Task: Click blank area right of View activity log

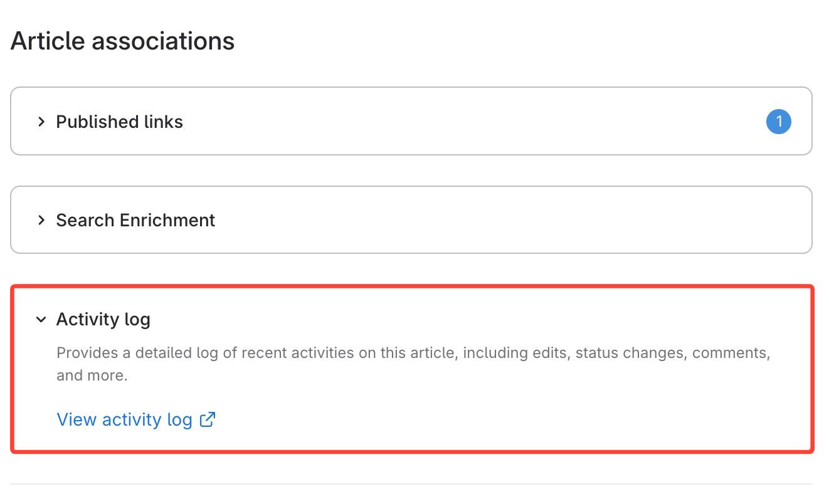Action: coord(502,419)
